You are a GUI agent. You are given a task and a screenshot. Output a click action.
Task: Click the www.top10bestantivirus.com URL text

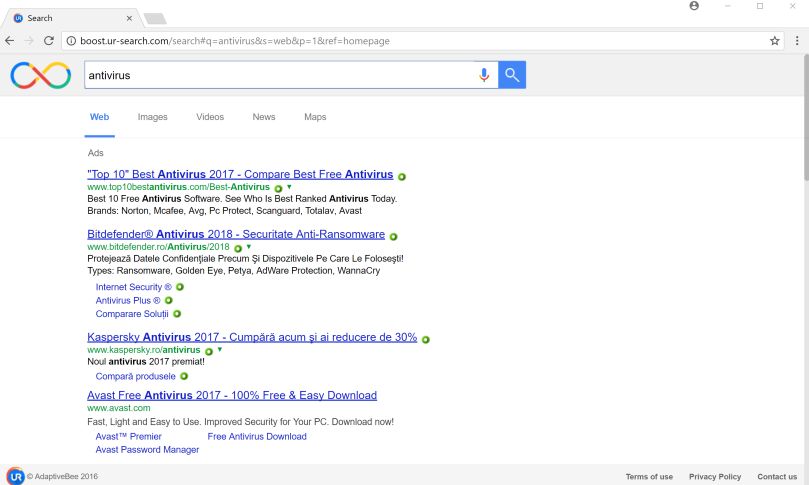point(179,187)
